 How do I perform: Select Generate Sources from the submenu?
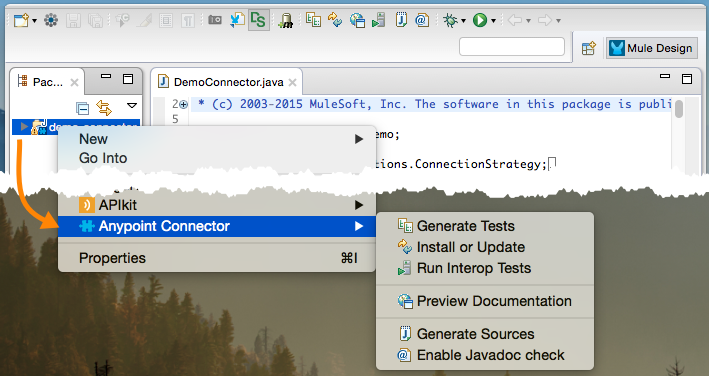point(485,334)
